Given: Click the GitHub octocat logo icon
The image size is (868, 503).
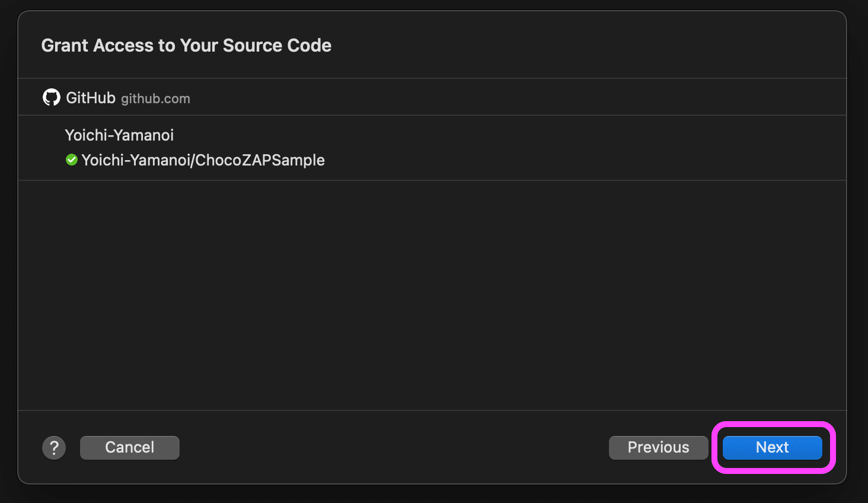Looking at the screenshot, I should [52, 97].
